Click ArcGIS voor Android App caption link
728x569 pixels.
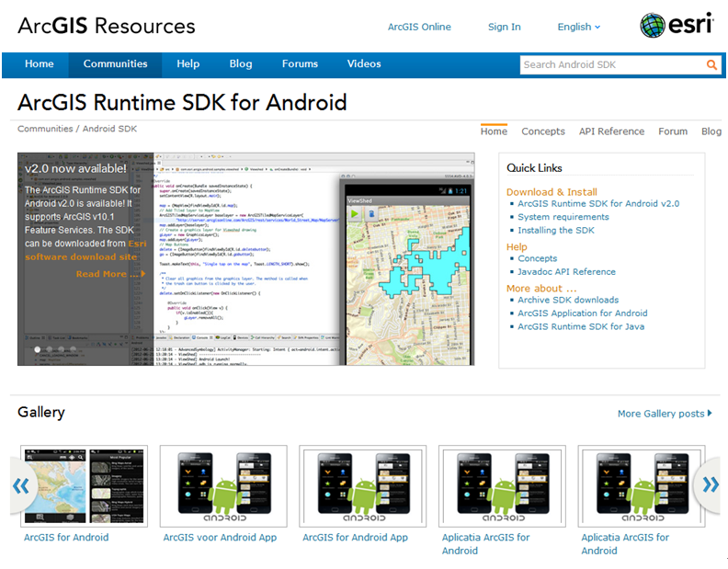(220, 538)
